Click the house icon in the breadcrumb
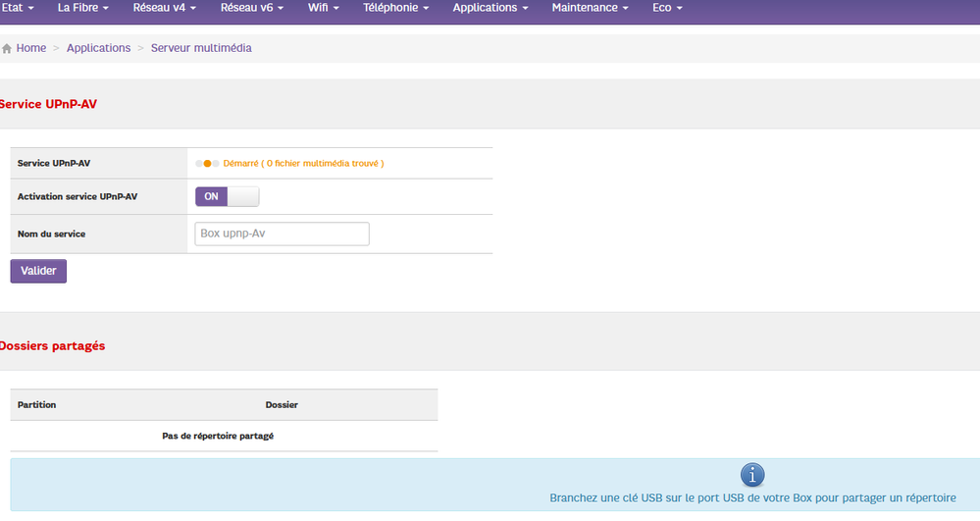The height and width of the screenshot is (521, 980). [x=7, y=48]
